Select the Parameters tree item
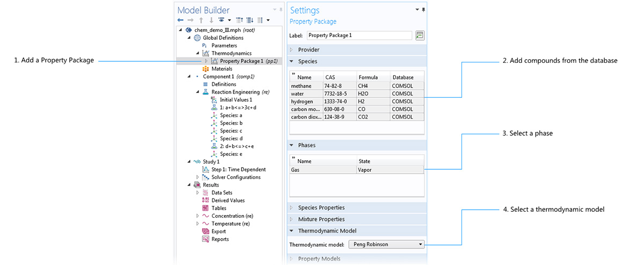This screenshot has height=265, width=644. coord(224,46)
